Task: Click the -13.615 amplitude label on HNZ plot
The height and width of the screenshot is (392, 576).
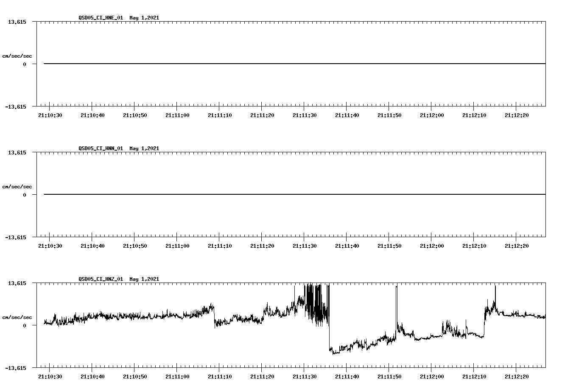Action: pyautogui.click(x=16, y=369)
